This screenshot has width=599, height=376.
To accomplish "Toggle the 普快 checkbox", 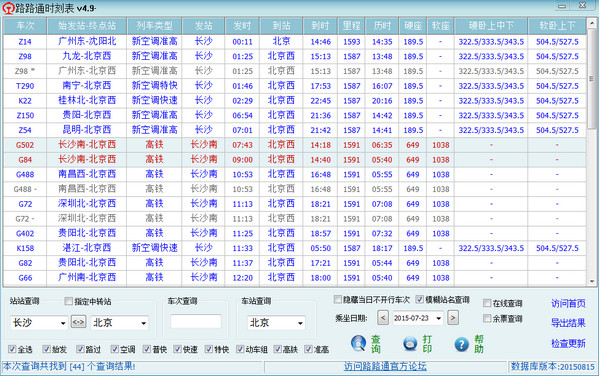I will (147, 349).
